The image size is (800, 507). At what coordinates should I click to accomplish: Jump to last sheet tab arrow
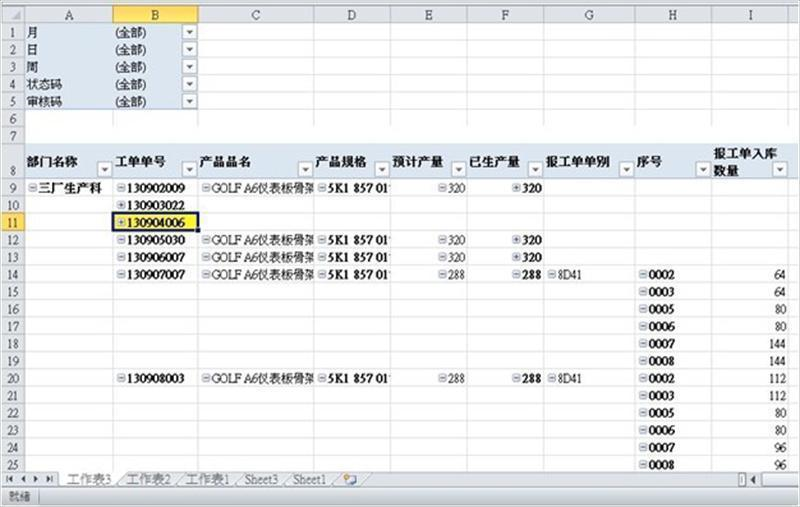click(x=49, y=479)
